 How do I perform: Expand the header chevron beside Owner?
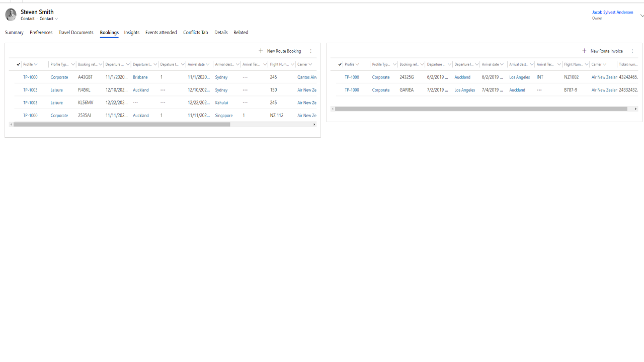coord(642,16)
